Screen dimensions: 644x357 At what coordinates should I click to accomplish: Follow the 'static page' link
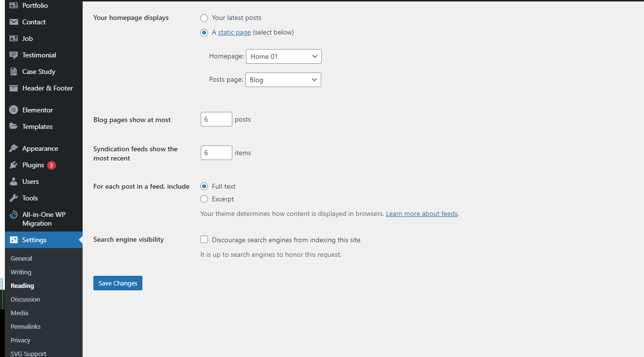coord(234,33)
